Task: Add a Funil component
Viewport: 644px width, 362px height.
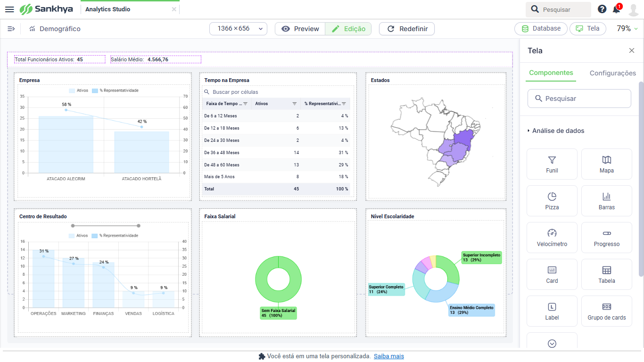Action: 552,164
